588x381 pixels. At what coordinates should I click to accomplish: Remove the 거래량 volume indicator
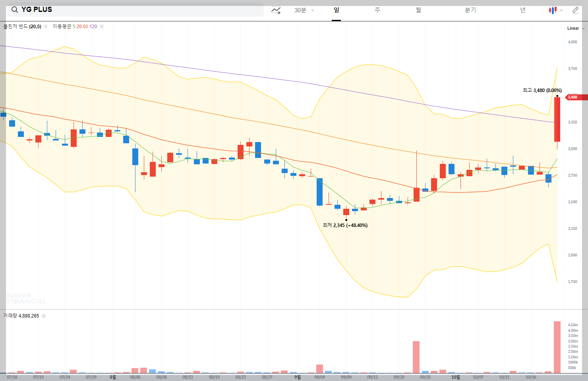tap(44, 316)
